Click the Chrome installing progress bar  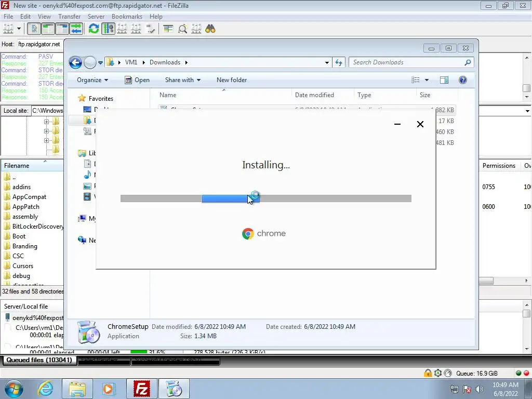[265, 198]
